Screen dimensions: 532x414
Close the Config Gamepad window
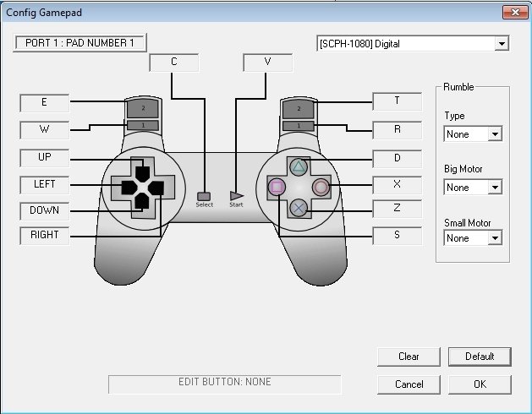click(x=515, y=13)
